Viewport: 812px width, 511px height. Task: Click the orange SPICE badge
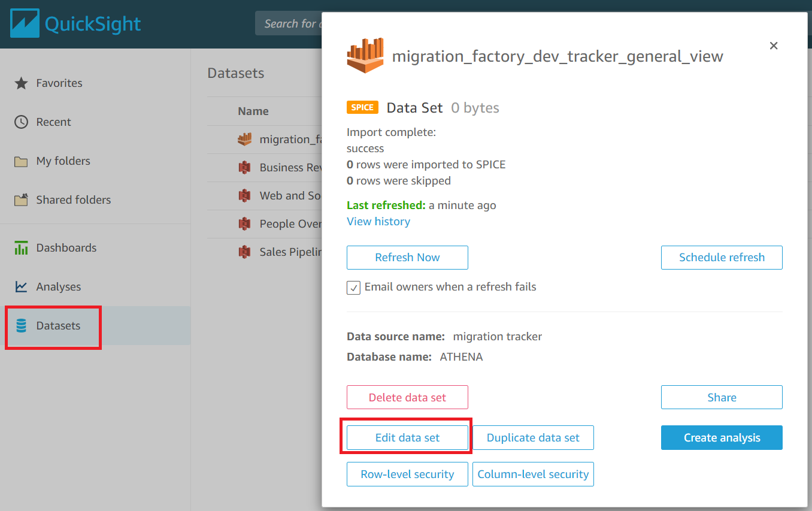click(362, 108)
